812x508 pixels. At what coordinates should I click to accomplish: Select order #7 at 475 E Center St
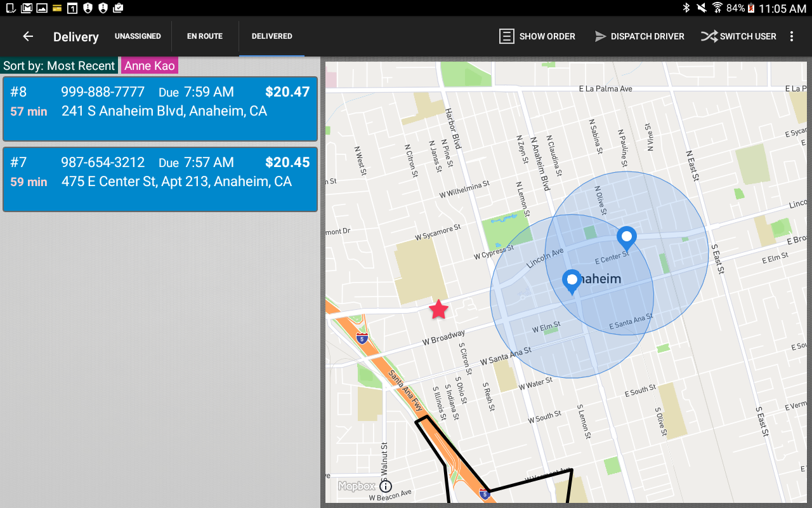point(160,179)
